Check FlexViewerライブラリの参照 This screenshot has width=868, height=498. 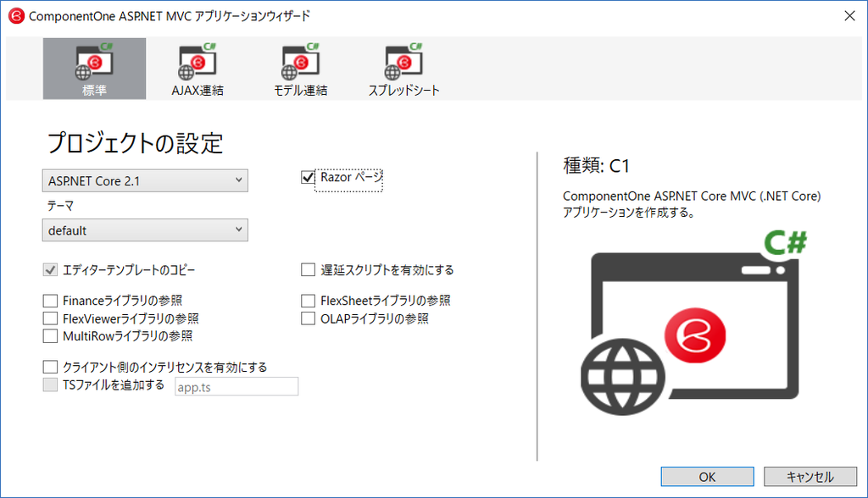pyautogui.click(x=50, y=318)
